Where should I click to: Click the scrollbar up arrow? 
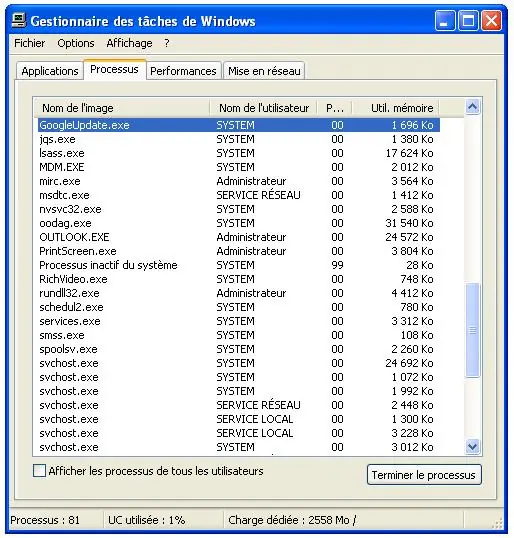tap(472, 107)
